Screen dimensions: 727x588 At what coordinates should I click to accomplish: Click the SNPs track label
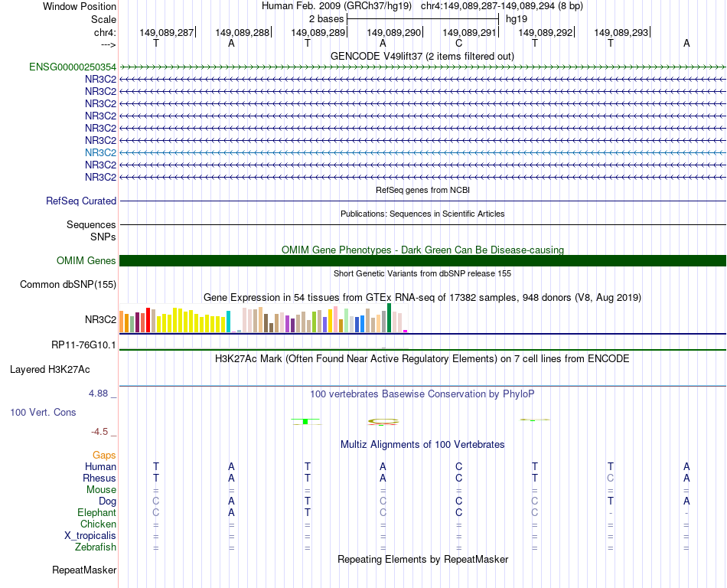pos(103,237)
